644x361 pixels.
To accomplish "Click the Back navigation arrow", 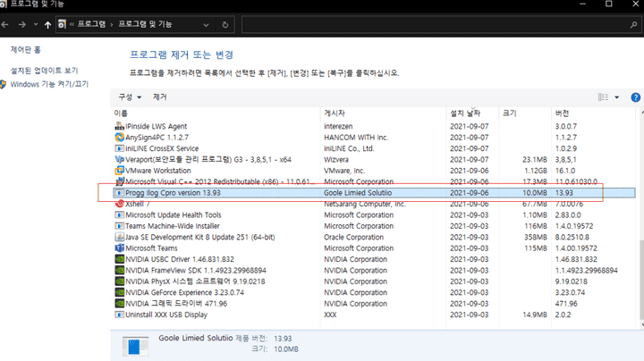I will (x=5, y=25).
